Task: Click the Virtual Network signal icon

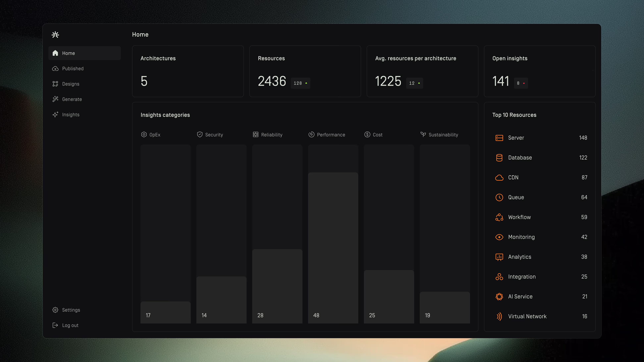Action: [499, 316]
